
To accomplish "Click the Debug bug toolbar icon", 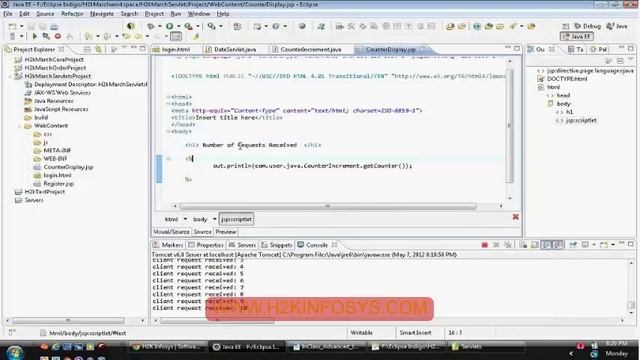I will click(x=151, y=26).
